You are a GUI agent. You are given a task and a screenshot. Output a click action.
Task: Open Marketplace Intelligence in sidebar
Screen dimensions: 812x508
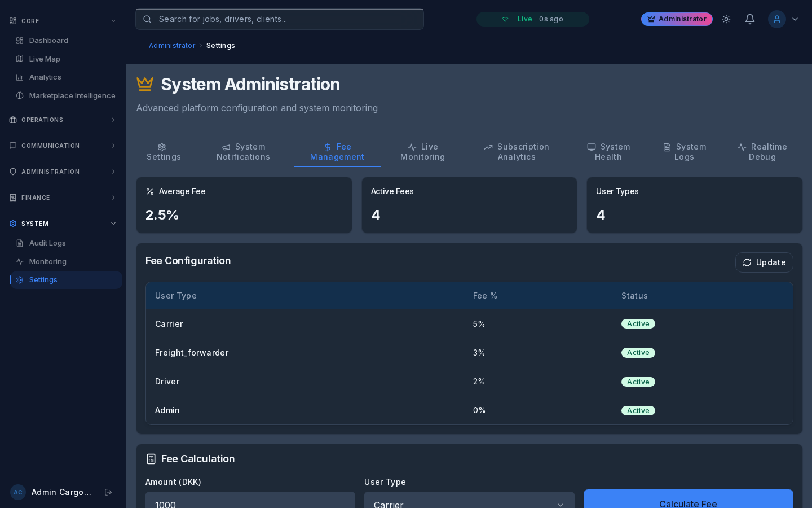click(x=72, y=96)
